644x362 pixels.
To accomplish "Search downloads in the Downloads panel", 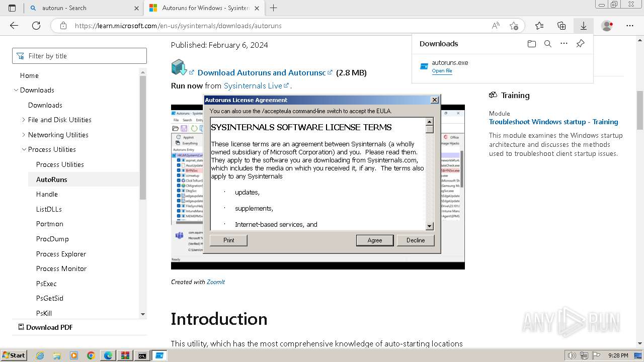I will (x=548, y=44).
